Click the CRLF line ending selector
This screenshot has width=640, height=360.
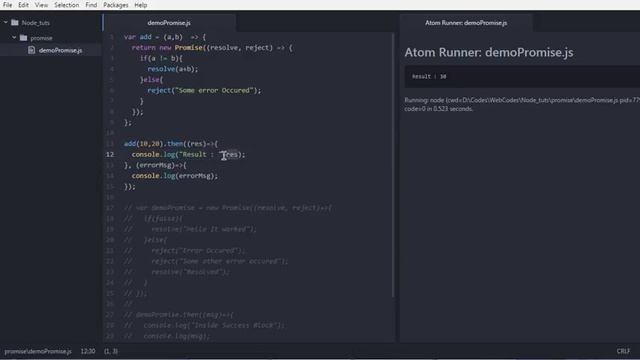(x=623, y=351)
